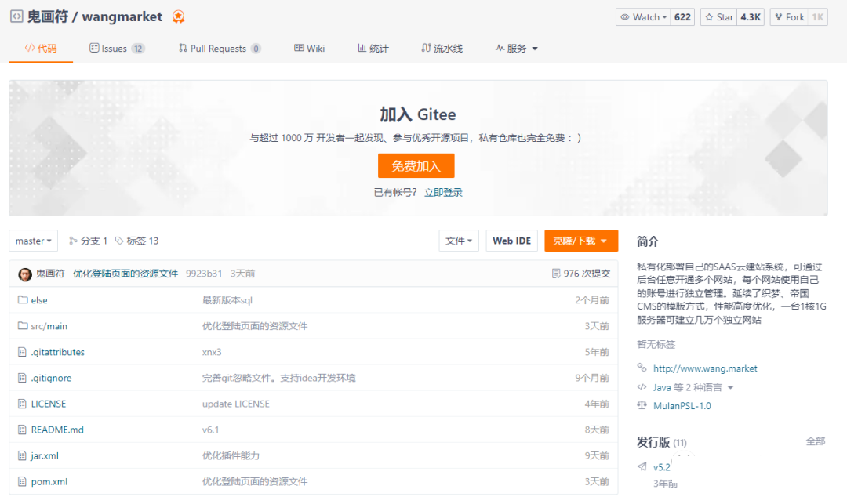Click the branch icon next to 分支 1

(x=71, y=241)
